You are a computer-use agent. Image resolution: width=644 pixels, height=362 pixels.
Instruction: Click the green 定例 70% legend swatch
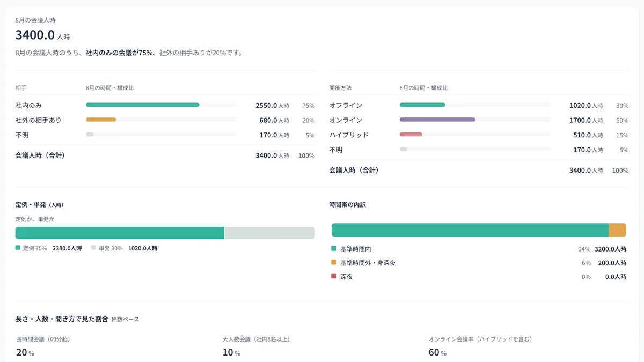click(18, 248)
